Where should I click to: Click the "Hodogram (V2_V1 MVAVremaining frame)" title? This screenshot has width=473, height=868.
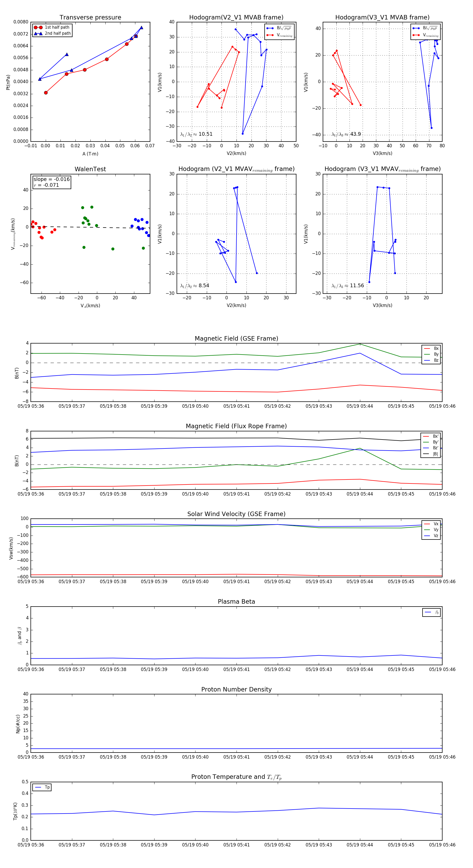[236, 169]
